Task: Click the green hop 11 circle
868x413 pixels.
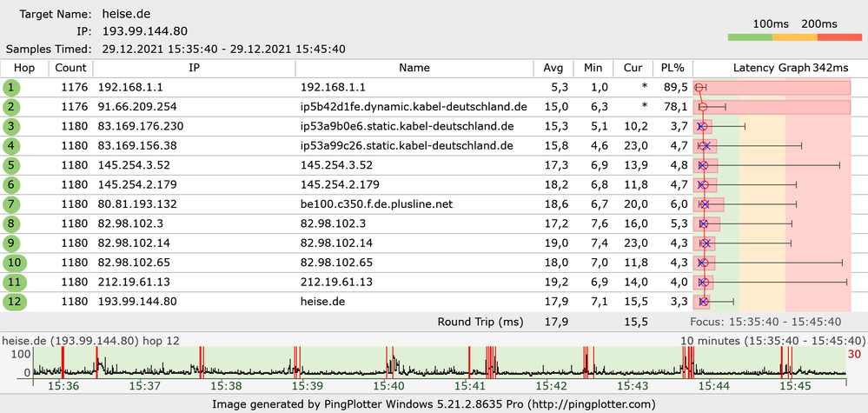Action: pyautogui.click(x=15, y=283)
